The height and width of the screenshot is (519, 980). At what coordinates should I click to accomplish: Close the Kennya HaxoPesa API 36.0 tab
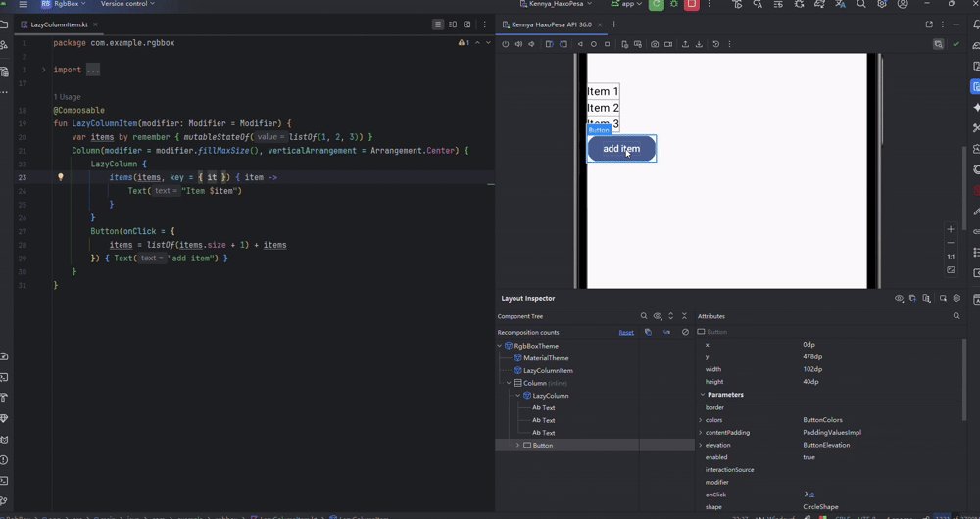(x=600, y=25)
